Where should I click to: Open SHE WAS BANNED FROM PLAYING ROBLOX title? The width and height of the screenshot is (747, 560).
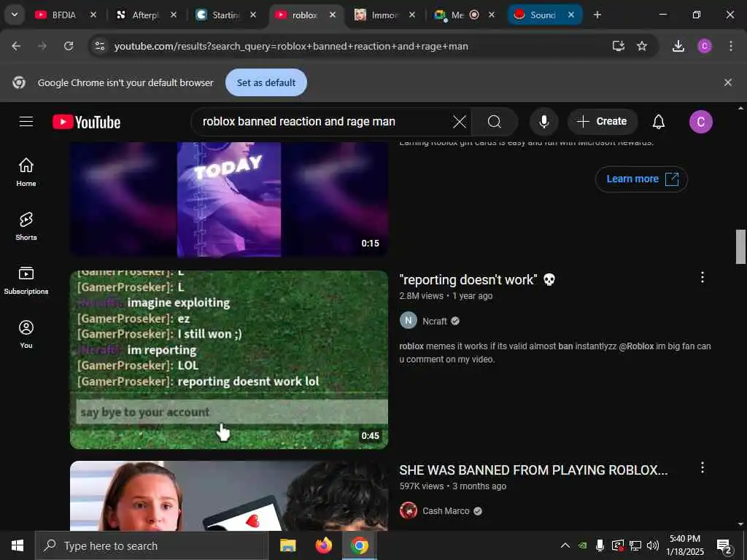[x=533, y=470]
